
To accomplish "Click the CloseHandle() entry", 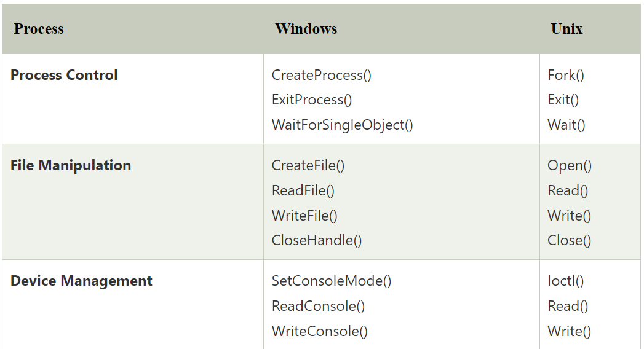I will coord(317,240).
